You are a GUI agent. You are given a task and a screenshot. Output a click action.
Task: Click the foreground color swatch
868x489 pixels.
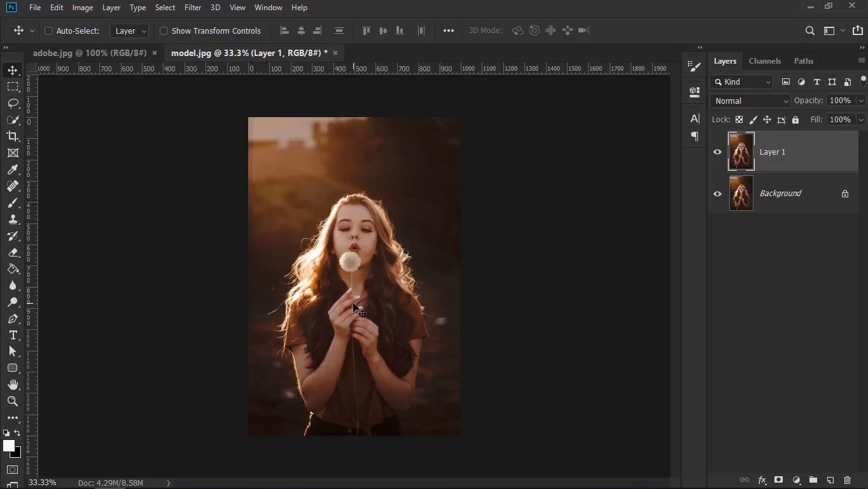coord(9,446)
